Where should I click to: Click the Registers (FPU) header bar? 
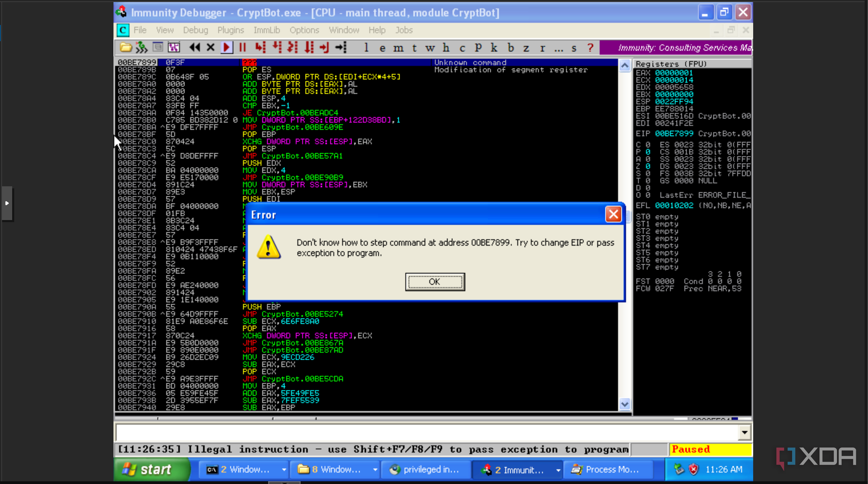pyautogui.click(x=692, y=64)
